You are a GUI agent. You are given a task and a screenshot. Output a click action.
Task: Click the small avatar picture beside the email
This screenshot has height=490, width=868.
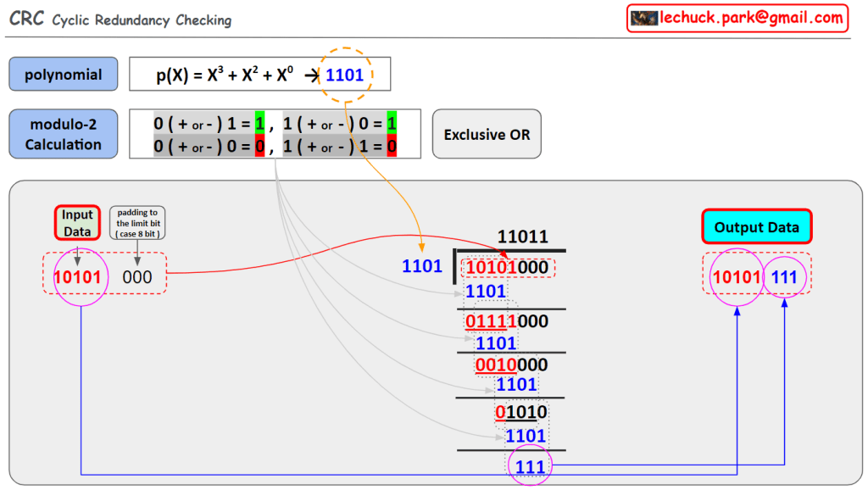coord(644,18)
